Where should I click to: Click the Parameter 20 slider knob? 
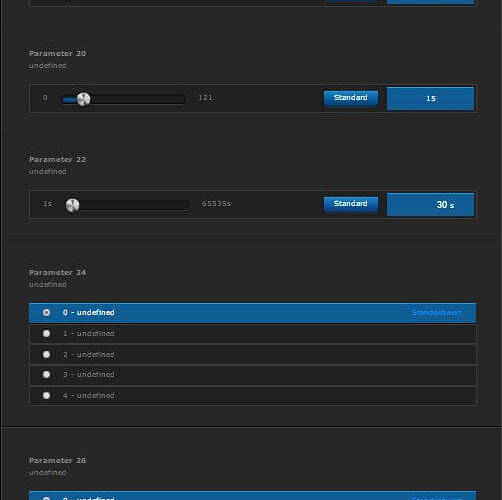point(83,99)
